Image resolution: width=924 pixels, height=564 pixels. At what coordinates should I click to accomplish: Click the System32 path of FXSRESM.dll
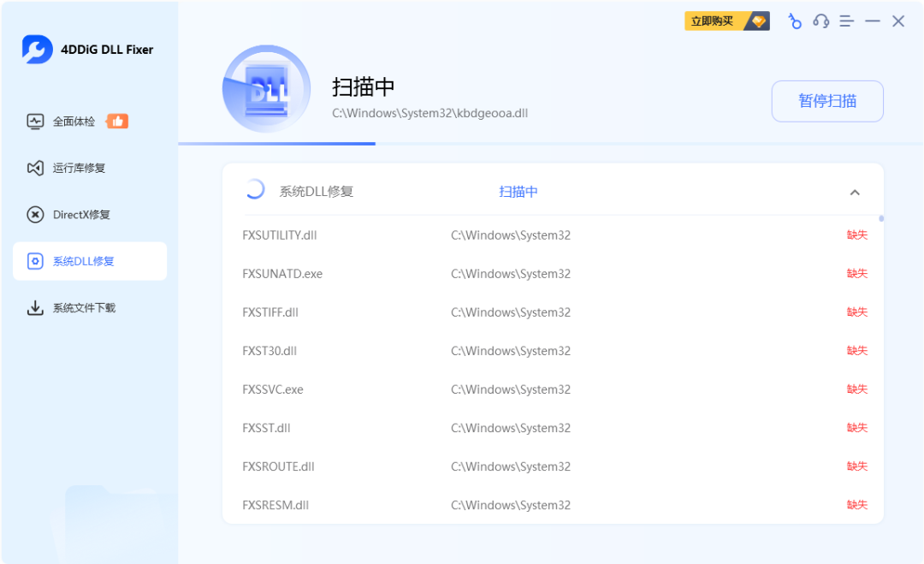pyautogui.click(x=511, y=505)
